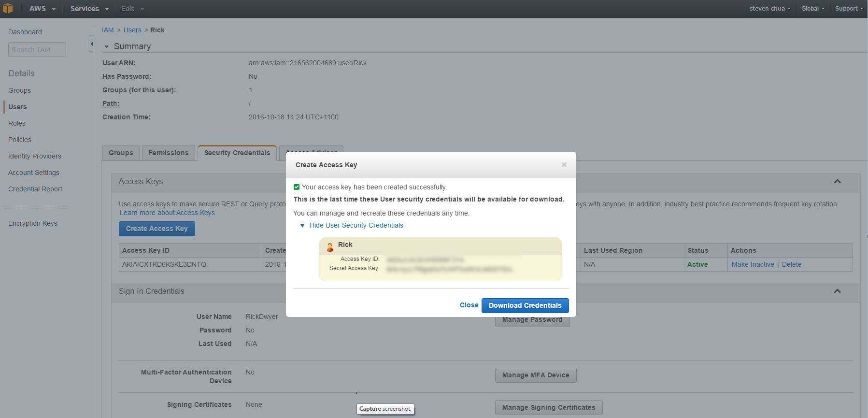Select the RickDwyer user name value

(x=262, y=317)
